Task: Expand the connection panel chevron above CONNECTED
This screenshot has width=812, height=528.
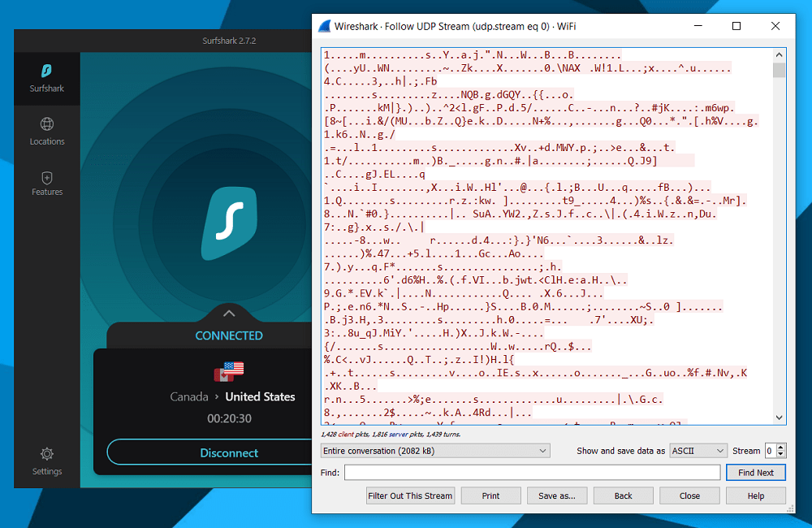Action: (229, 314)
